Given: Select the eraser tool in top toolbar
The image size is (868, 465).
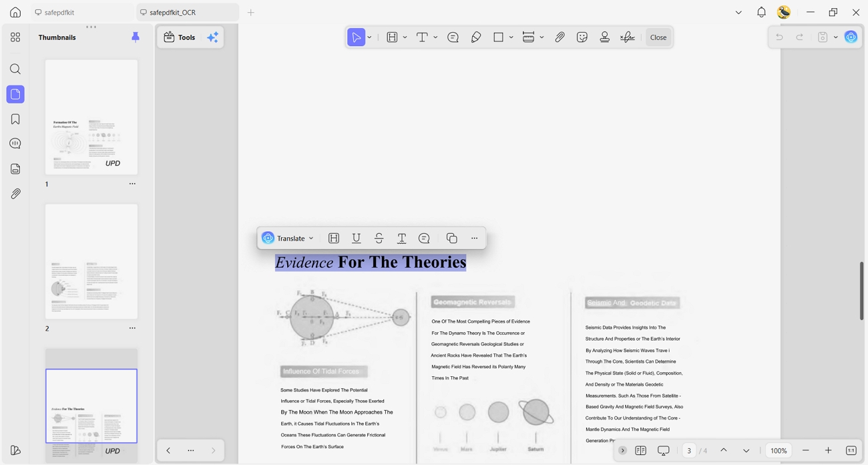Looking at the screenshot, I should point(476,37).
